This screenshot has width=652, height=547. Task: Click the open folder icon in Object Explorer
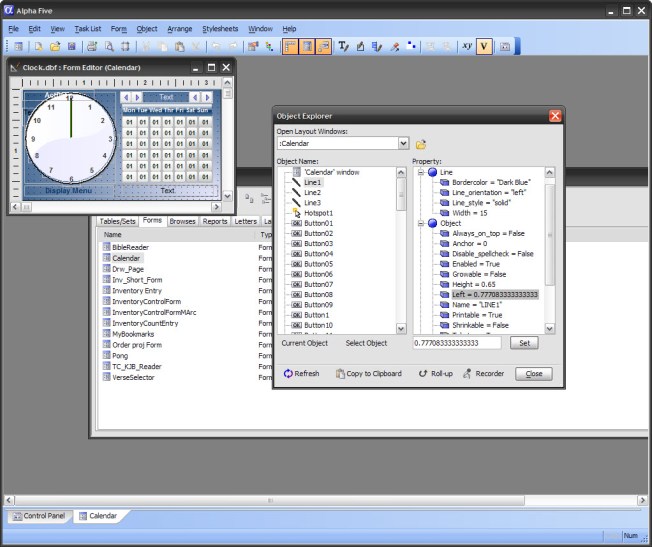[421, 144]
